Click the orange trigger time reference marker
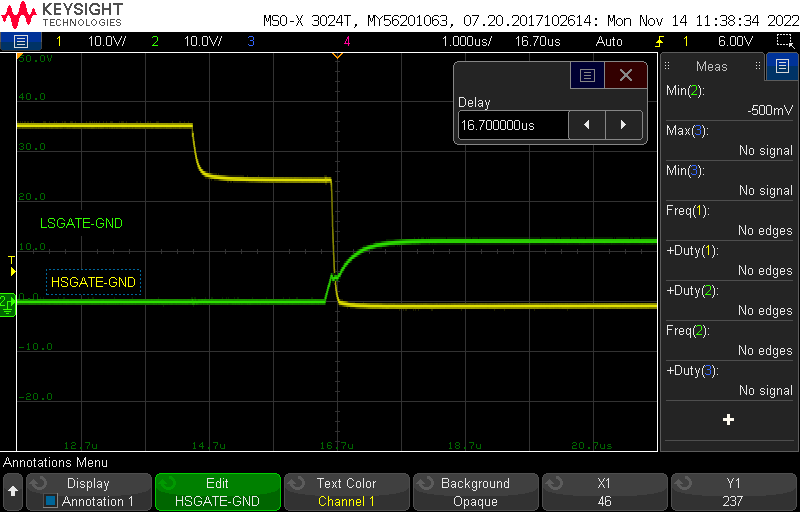Image resolution: width=800 pixels, height=512 pixels. coord(337,55)
